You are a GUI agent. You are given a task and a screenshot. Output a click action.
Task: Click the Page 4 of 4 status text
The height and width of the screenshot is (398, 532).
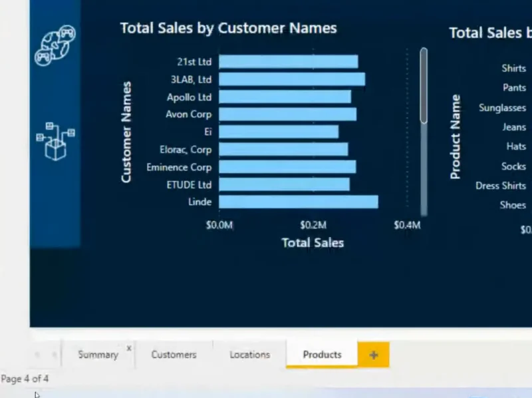tap(25, 379)
